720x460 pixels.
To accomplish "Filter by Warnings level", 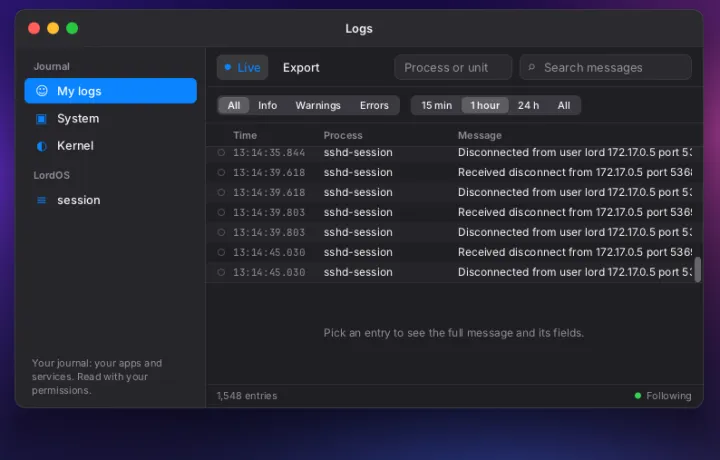I will [318, 105].
